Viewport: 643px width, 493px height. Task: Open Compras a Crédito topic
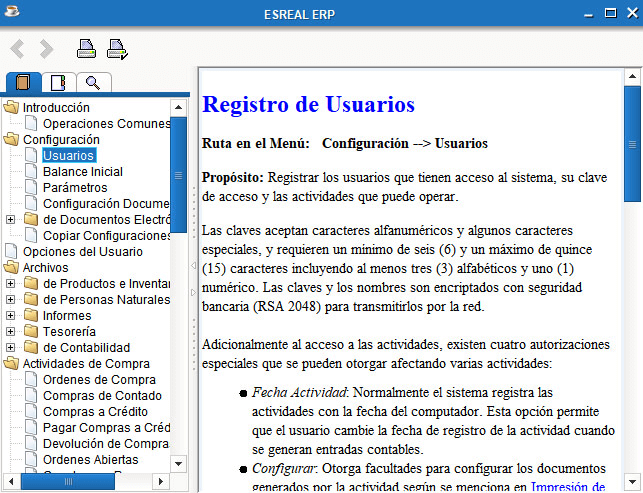[x=95, y=411]
